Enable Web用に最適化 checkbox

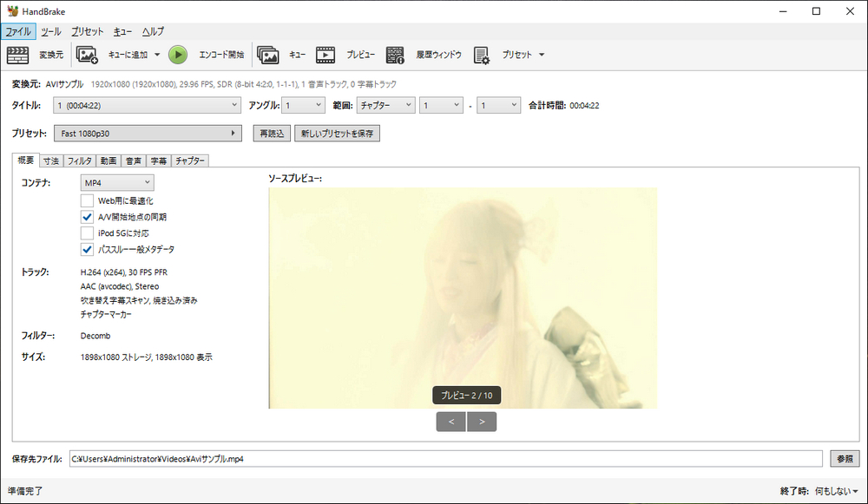point(87,200)
